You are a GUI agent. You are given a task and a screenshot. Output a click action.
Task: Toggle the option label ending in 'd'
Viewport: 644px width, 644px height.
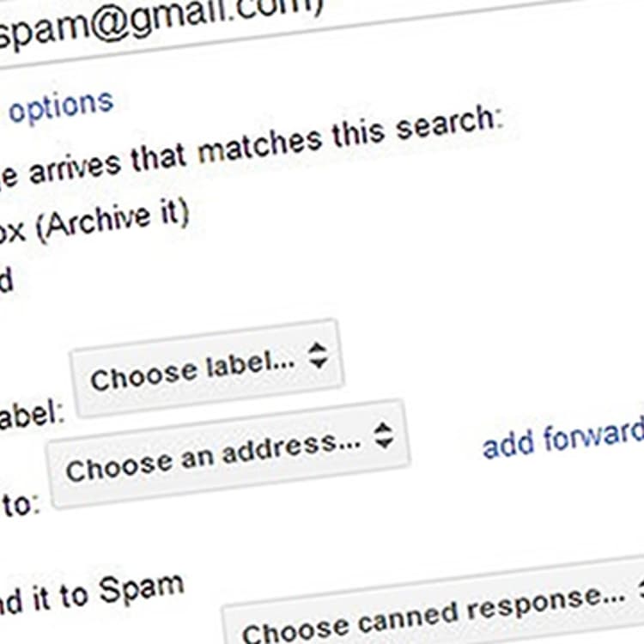7,280
